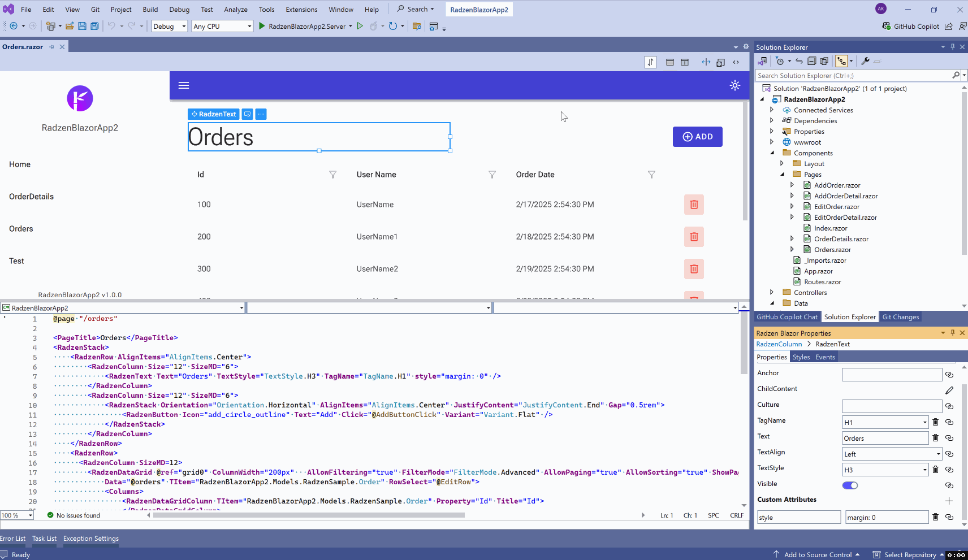968x560 pixels.
Task: Switch to the Styles tab
Action: coord(801,357)
